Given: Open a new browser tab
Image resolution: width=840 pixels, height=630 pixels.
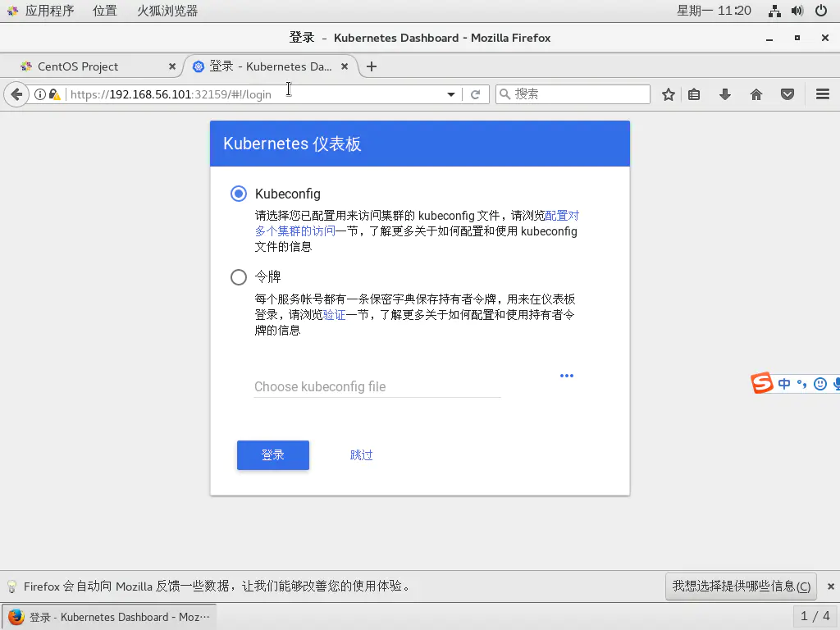Looking at the screenshot, I should (372, 66).
